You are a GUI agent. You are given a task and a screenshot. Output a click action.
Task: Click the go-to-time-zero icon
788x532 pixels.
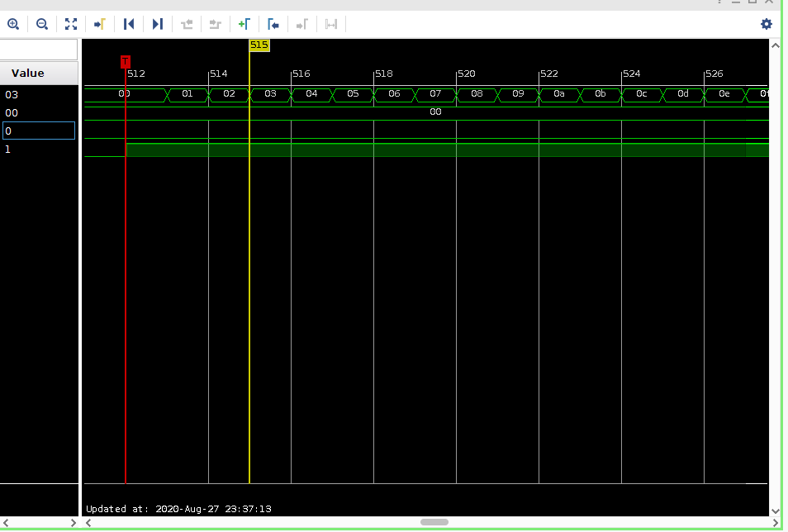273,24
